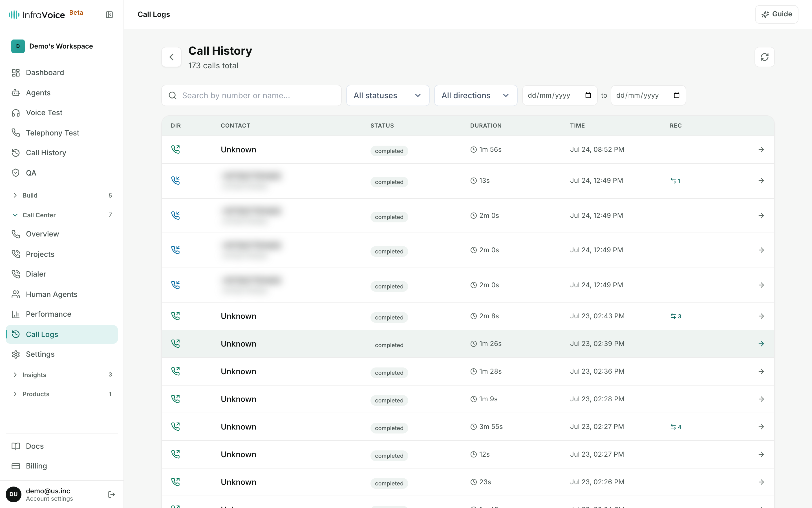Image resolution: width=812 pixels, height=508 pixels.
Task: Click outbound call icon of 1m 56s row
Action: click(175, 150)
